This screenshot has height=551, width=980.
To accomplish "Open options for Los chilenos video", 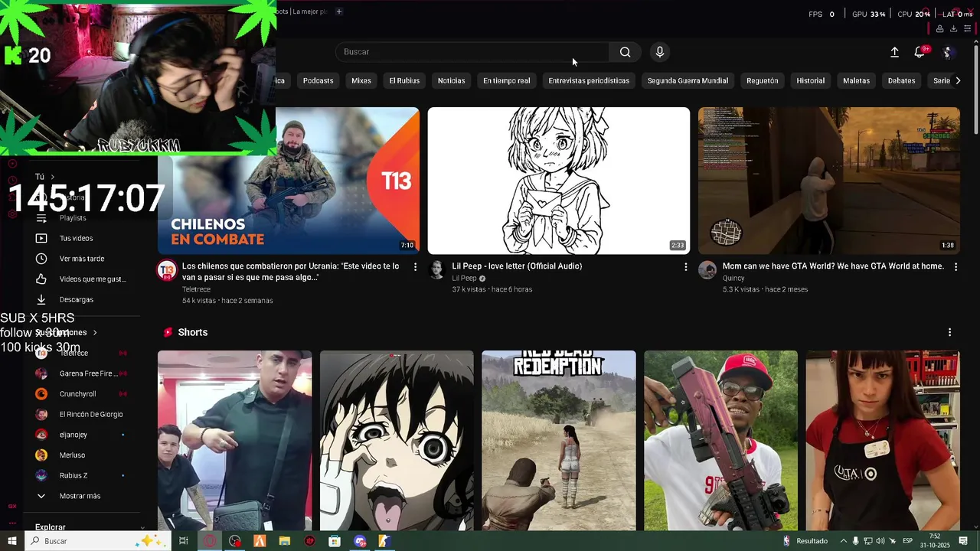I will 416,266.
